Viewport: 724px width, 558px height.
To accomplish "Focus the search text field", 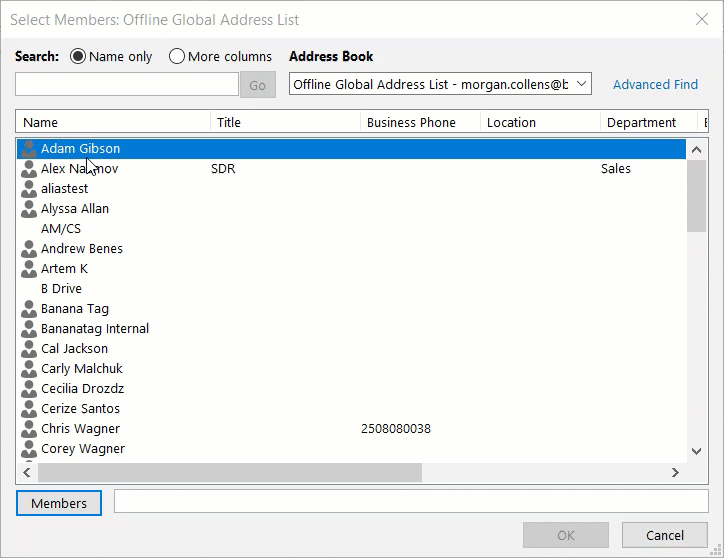I will (x=127, y=84).
